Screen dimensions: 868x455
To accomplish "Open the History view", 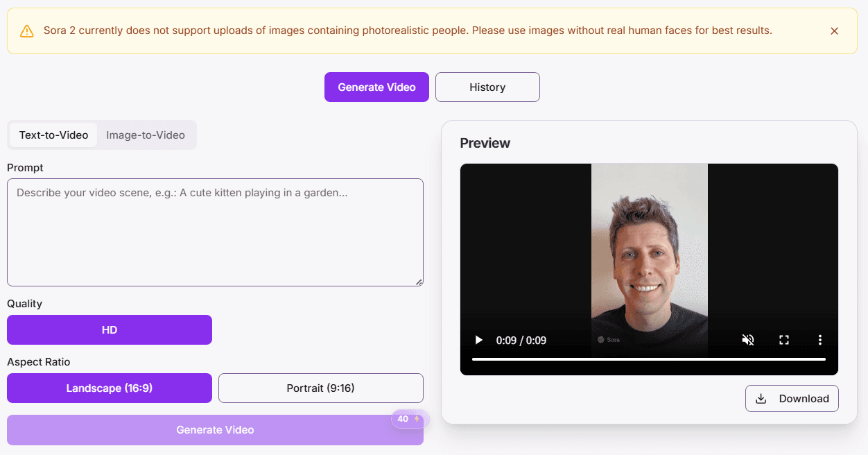I will pyautogui.click(x=487, y=87).
